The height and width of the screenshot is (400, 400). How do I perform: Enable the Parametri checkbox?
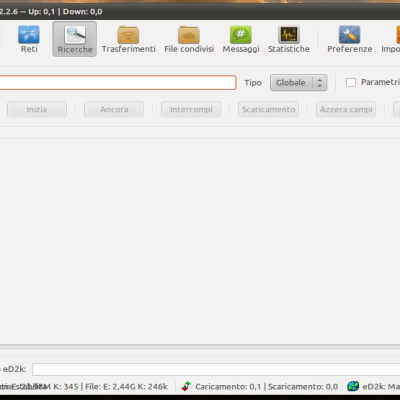click(351, 82)
